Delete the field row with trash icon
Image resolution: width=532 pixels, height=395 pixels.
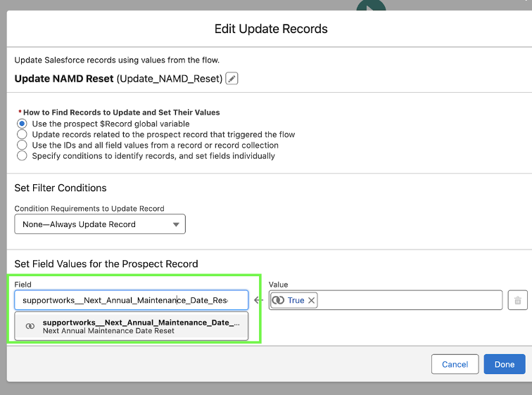(x=517, y=300)
